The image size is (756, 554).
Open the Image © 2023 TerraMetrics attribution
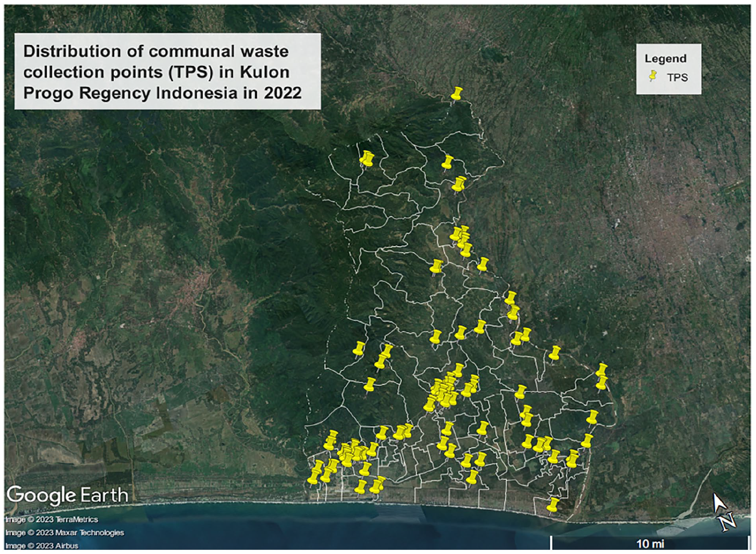52,519
